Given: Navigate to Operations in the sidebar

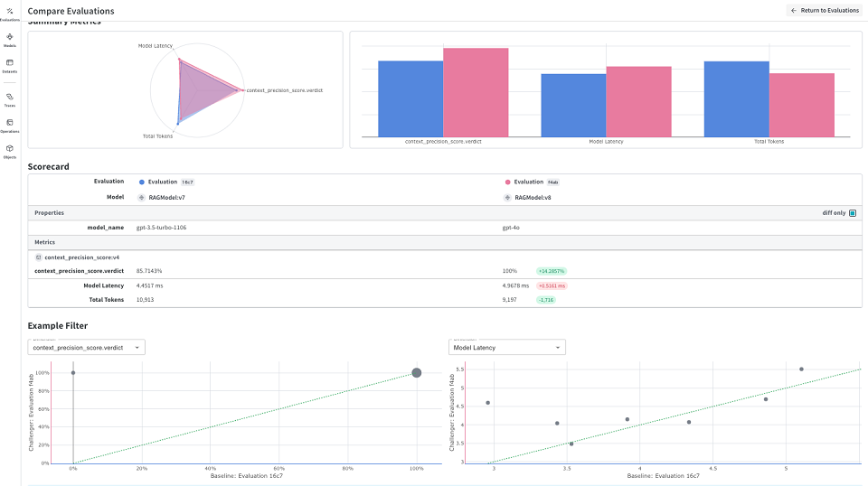Looking at the screenshot, I should click(x=10, y=124).
